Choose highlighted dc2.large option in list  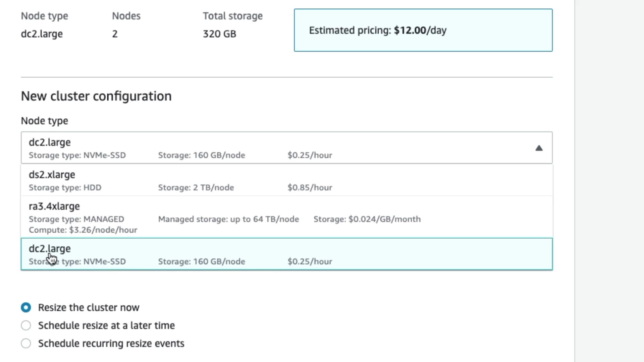click(286, 254)
